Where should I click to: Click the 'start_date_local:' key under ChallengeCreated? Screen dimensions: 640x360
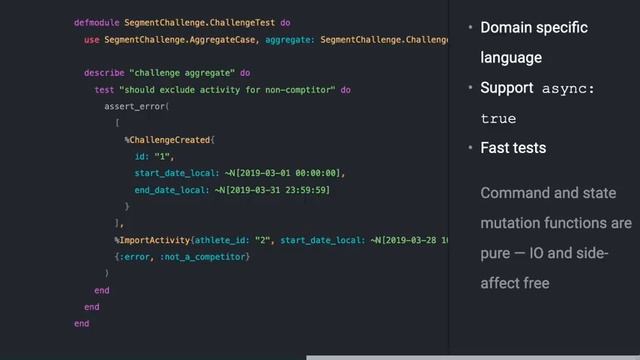pyautogui.click(x=177, y=173)
